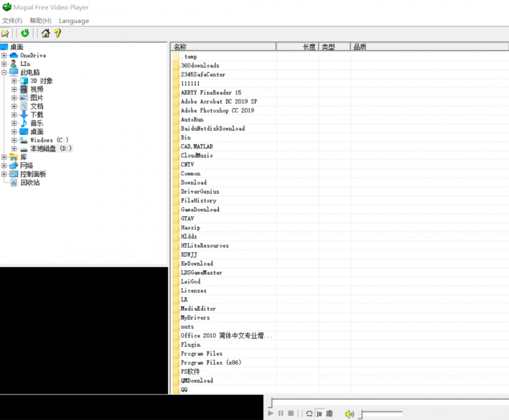Click the home toolbar icon

coord(46,33)
